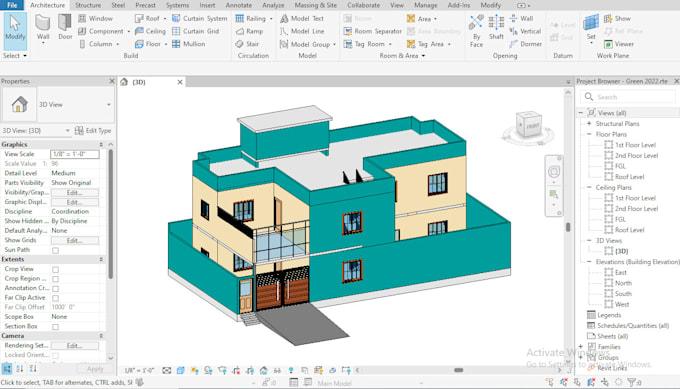Activate the Roof tool
Screen dimensions: 680x389
click(150, 19)
